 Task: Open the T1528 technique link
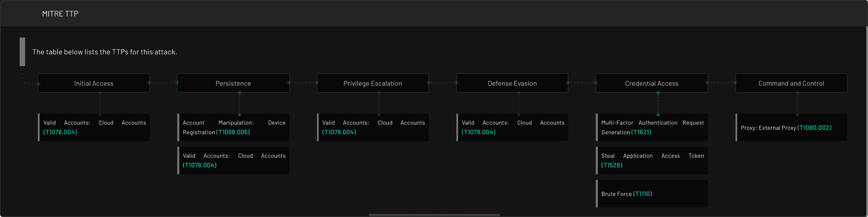point(612,165)
